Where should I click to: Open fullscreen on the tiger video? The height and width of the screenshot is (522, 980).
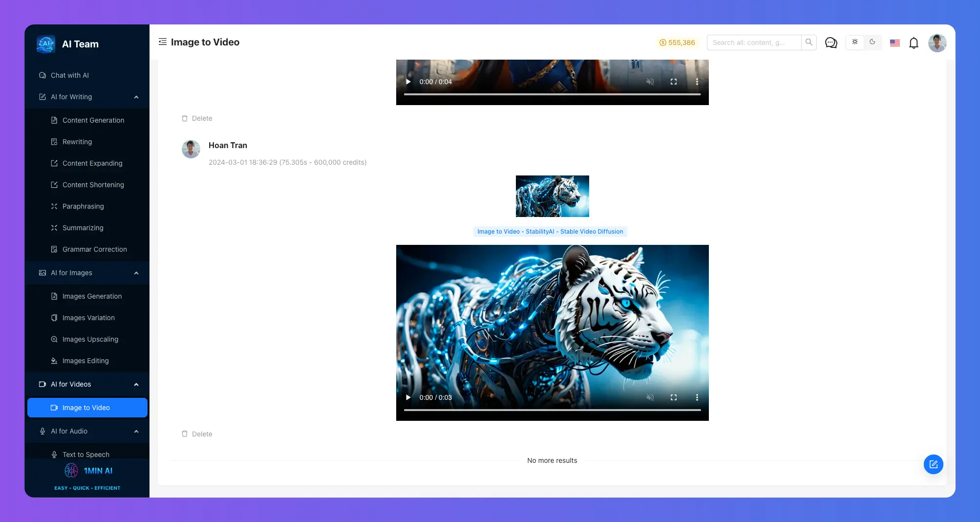pos(674,397)
